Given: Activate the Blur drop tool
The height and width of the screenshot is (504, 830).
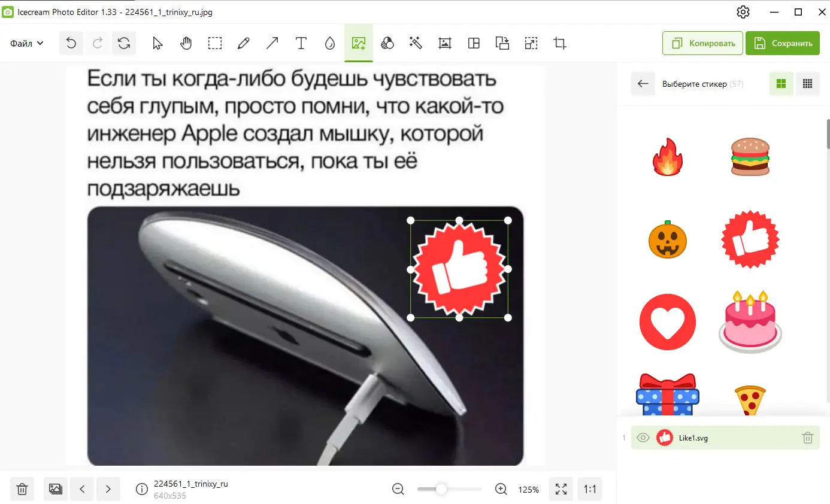Looking at the screenshot, I should coord(329,42).
